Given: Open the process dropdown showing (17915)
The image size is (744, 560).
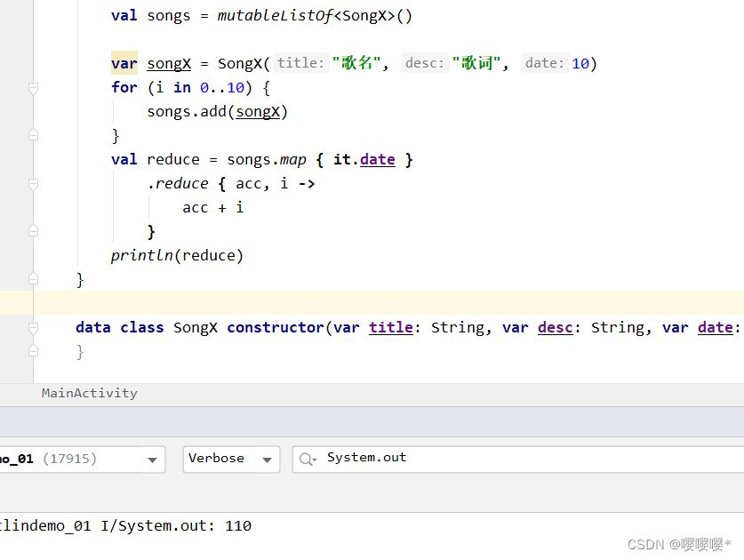Looking at the screenshot, I should click(x=83, y=459).
